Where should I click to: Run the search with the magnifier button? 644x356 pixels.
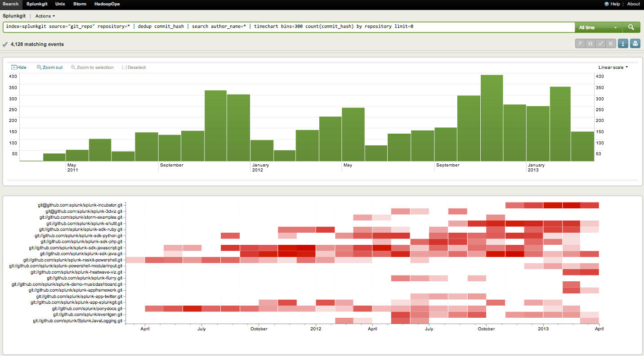[631, 27]
